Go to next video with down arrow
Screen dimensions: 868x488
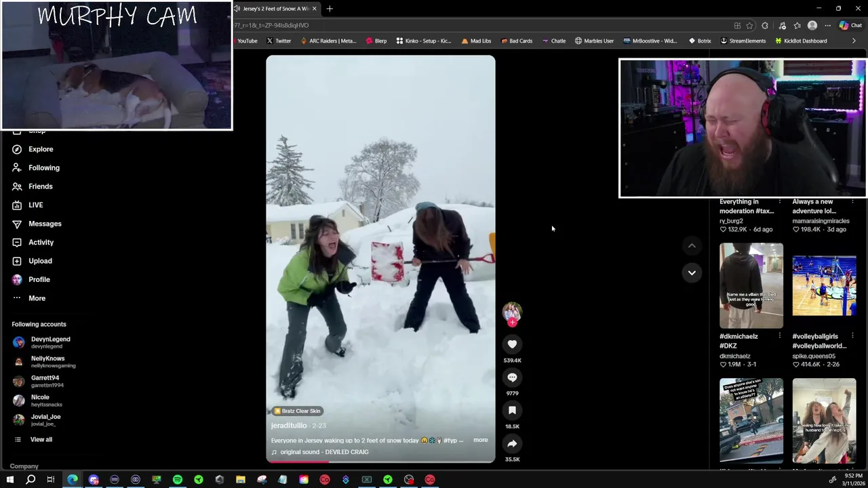pyautogui.click(x=692, y=272)
